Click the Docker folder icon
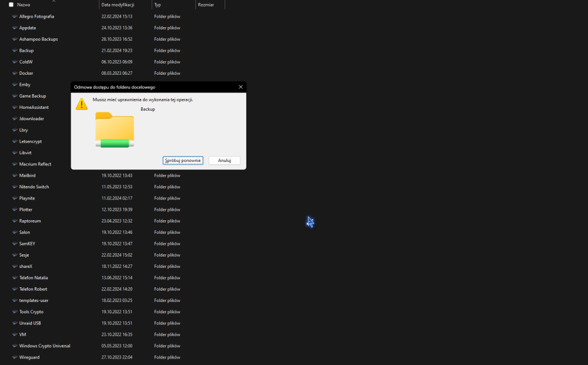This screenshot has height=365, width=588. click(x=15, y=73)
